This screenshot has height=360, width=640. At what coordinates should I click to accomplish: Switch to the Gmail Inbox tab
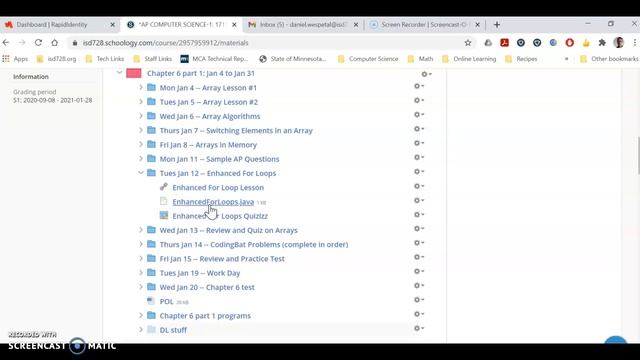(303, 24)
